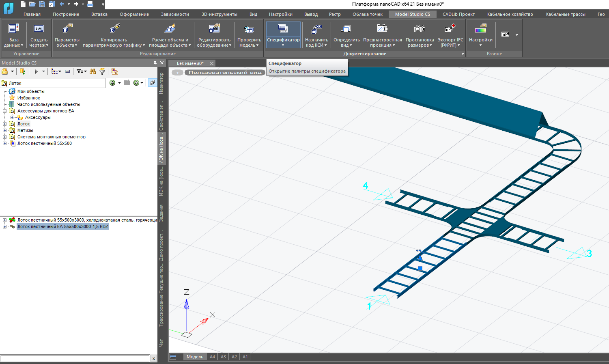Run Проверить модель tool
The height and width of the screenshot is (364, 609).
pyautogui.click(x=249, y=35)
